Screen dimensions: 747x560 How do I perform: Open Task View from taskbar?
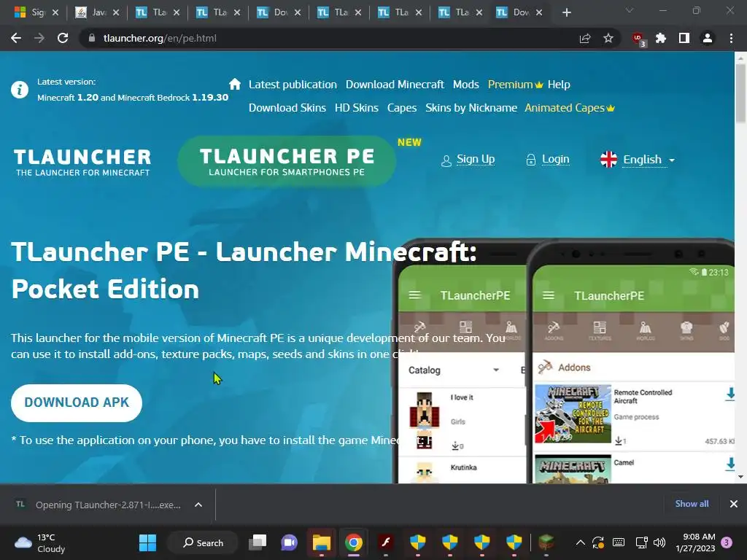click(258, 542)
